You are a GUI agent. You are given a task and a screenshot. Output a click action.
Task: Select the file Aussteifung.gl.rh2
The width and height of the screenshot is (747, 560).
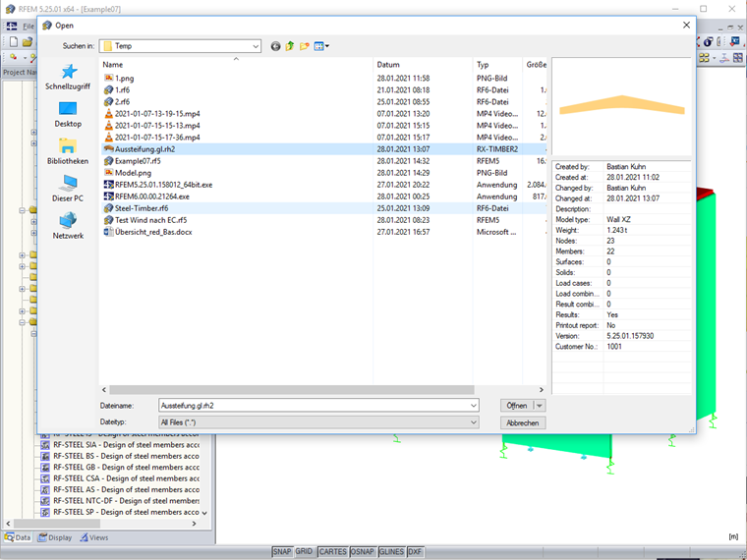tap(144, 149)
